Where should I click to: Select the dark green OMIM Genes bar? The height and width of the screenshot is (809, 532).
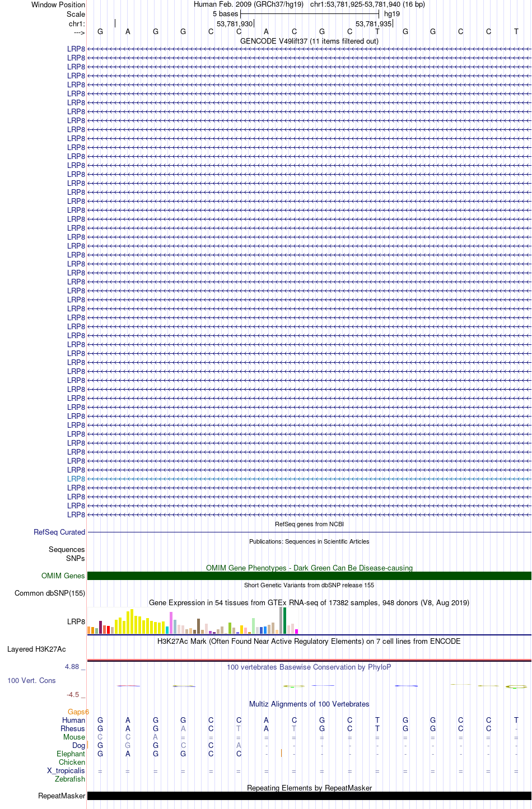click(309, 576)
